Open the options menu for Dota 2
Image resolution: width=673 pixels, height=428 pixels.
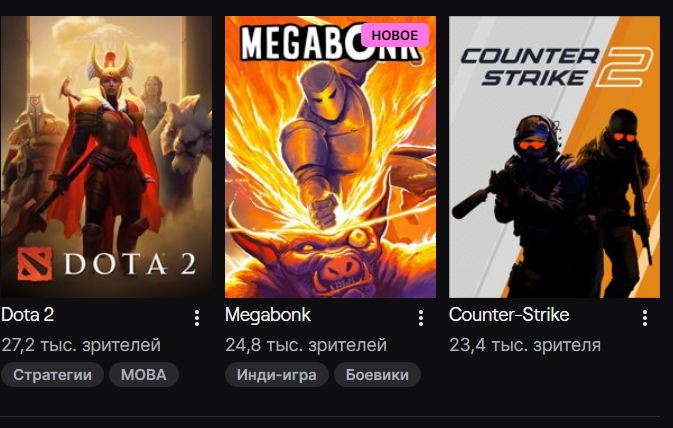tap(197, 318)
